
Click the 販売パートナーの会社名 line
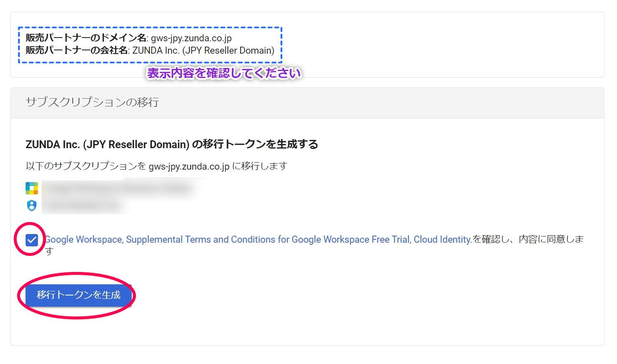pos(150,50)
